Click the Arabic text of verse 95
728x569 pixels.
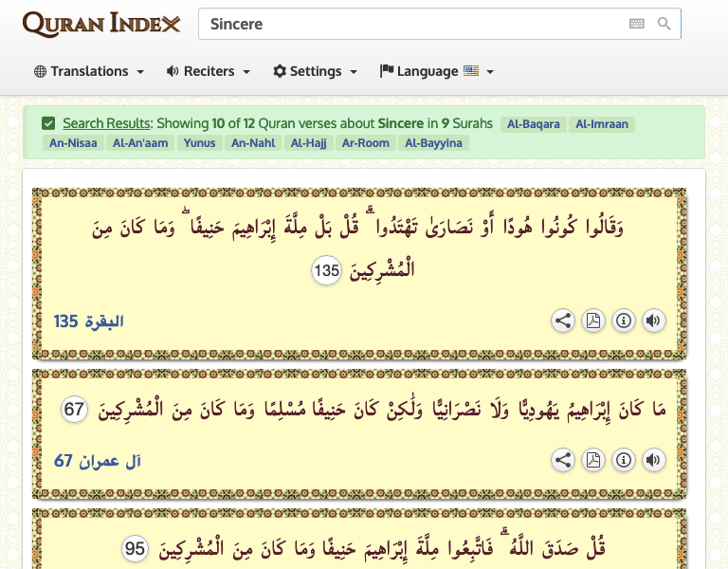coord(382,547)
